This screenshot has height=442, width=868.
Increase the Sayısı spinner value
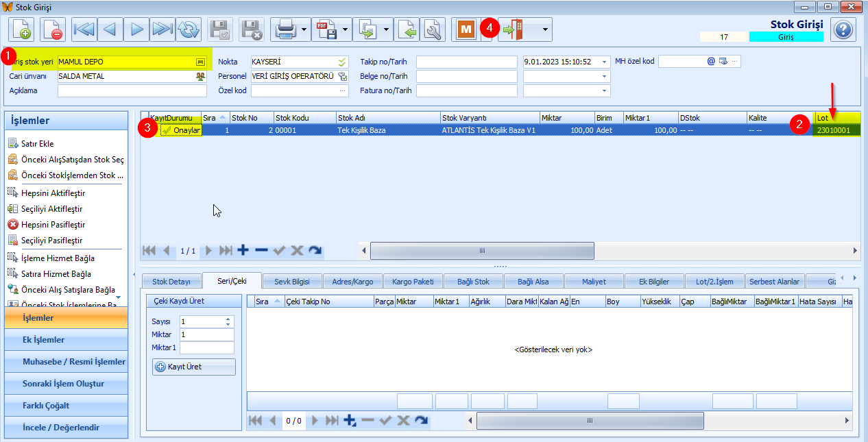(x=228, y=319)
